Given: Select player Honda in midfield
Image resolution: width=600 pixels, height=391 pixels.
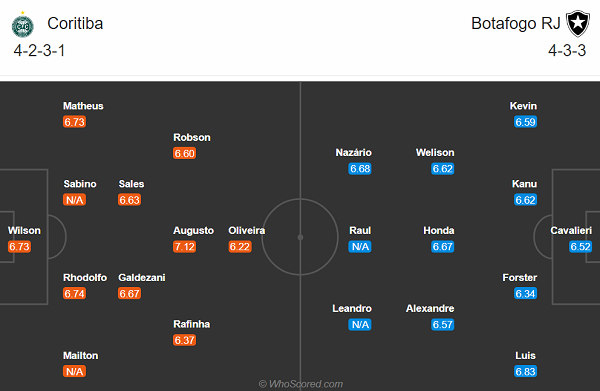Looking at the screenshot, I should click(439, 230).
